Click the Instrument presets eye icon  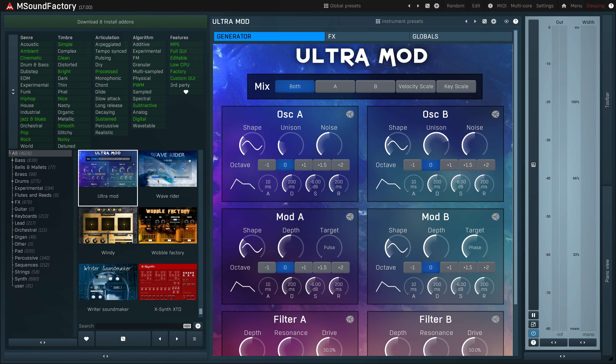pos(506,21)
